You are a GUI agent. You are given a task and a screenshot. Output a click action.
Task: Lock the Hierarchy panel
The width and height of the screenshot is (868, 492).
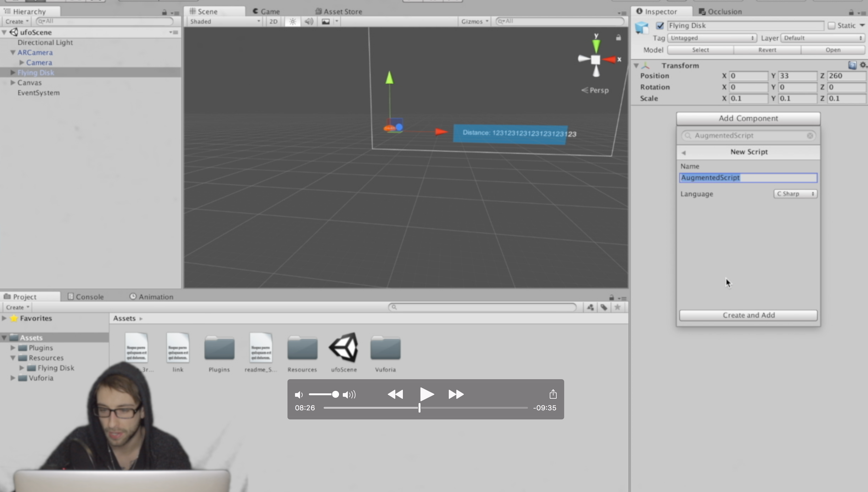(x=164, y=13)
